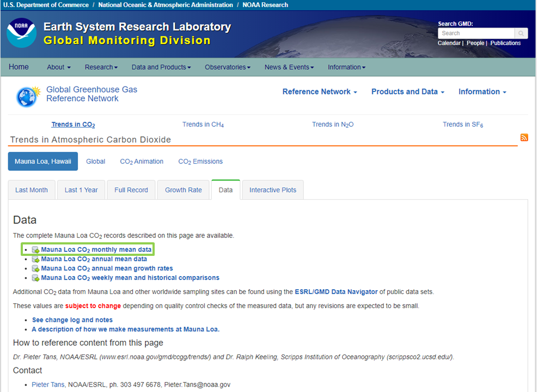Open Mauna Loa CO2 monthly mean data
Viewport: 537px width, 392px height.
coord(96,249)
